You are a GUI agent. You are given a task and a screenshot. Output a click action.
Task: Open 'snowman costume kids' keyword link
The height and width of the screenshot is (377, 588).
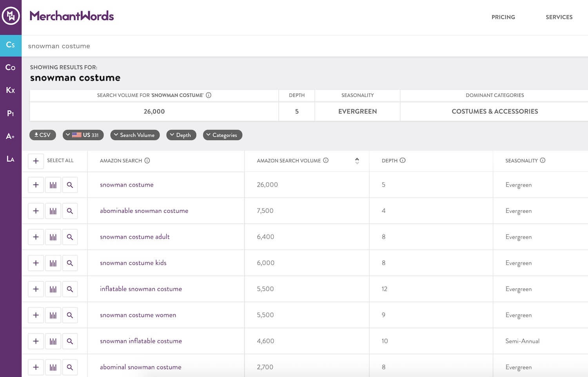pyautogui.click(x=133, y=263)
